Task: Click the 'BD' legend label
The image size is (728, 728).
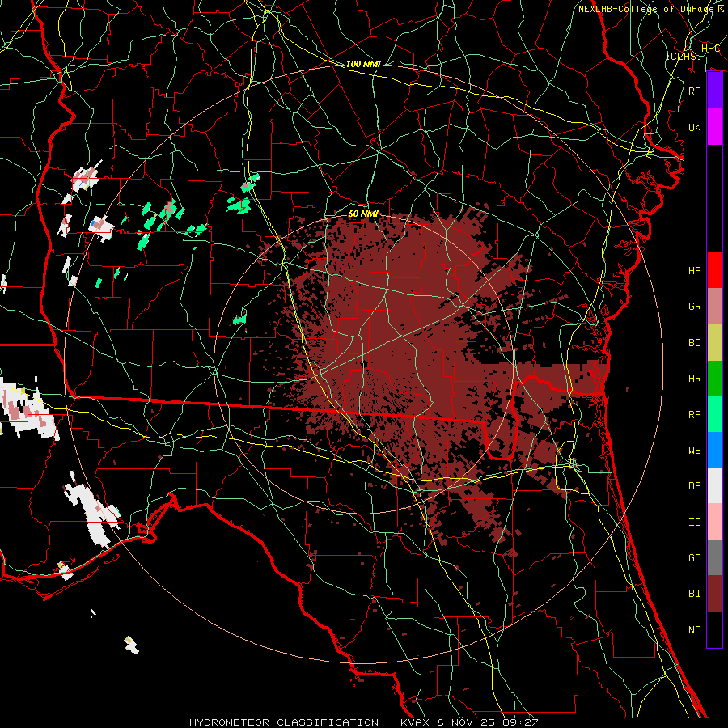Action: [x=694, y=343]
